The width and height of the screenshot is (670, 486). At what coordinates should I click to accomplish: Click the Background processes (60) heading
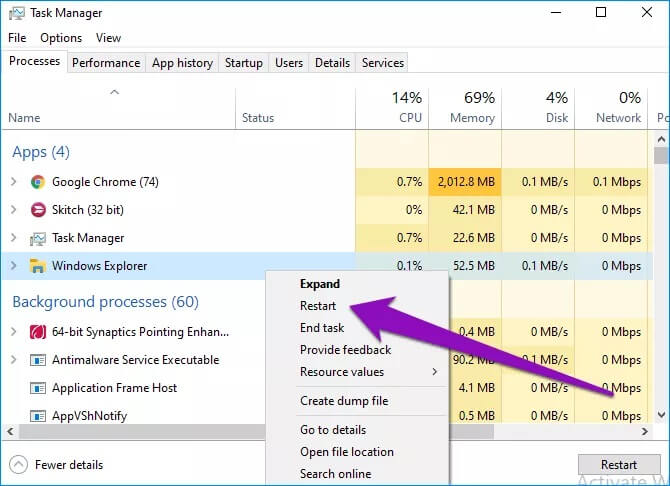pos(106,302)
